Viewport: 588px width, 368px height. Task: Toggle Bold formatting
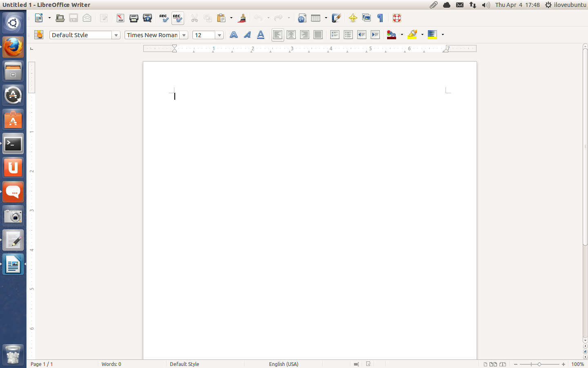(234, 35)
